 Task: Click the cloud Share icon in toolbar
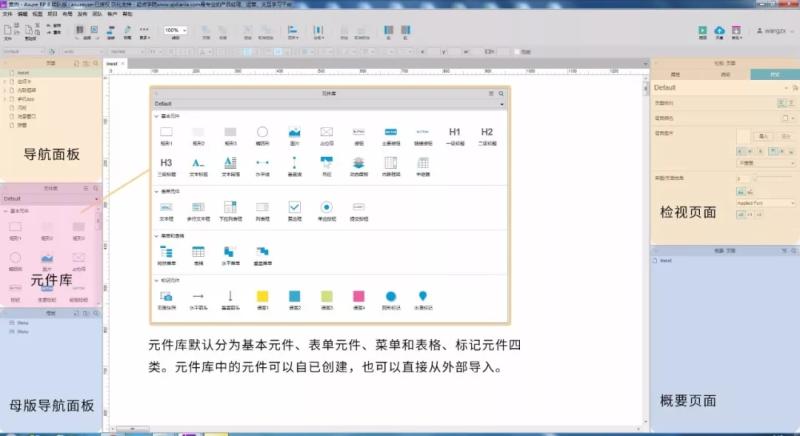tap(718, 31)
